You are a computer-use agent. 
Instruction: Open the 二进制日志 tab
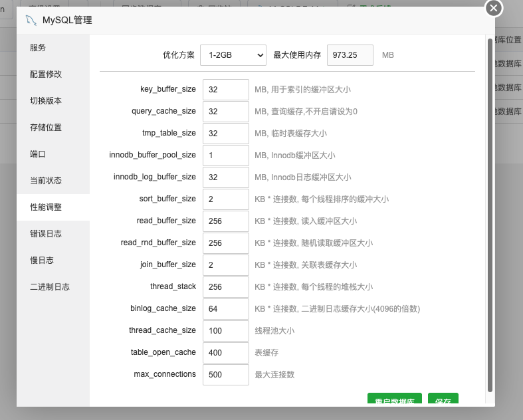pyautogui.click(x=53, y=287)
